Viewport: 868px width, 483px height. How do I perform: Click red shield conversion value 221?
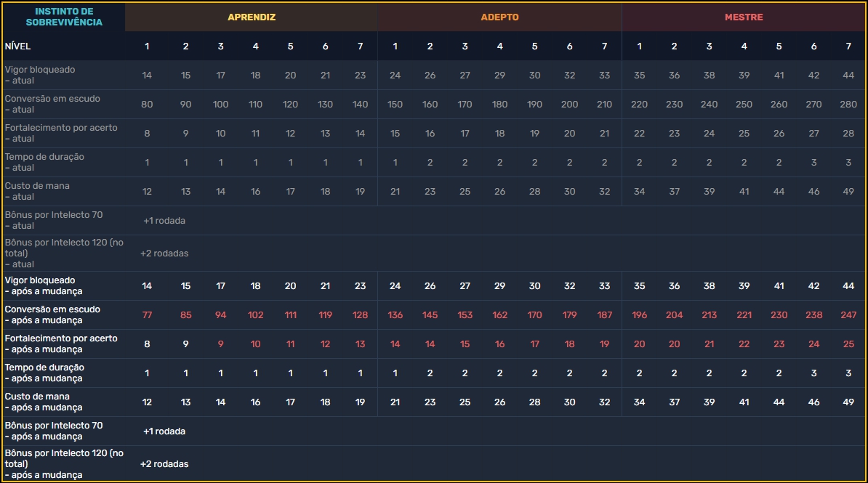pyautogui.click(x=744, y=315)
